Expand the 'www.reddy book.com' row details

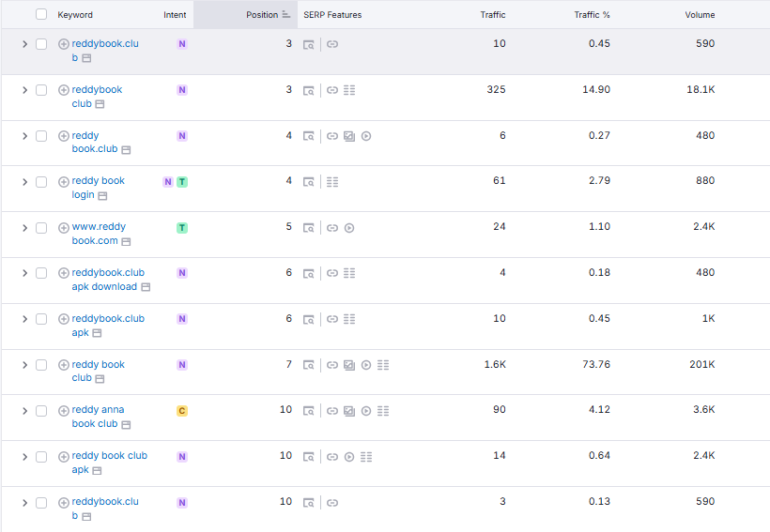(x=24, y=228)
